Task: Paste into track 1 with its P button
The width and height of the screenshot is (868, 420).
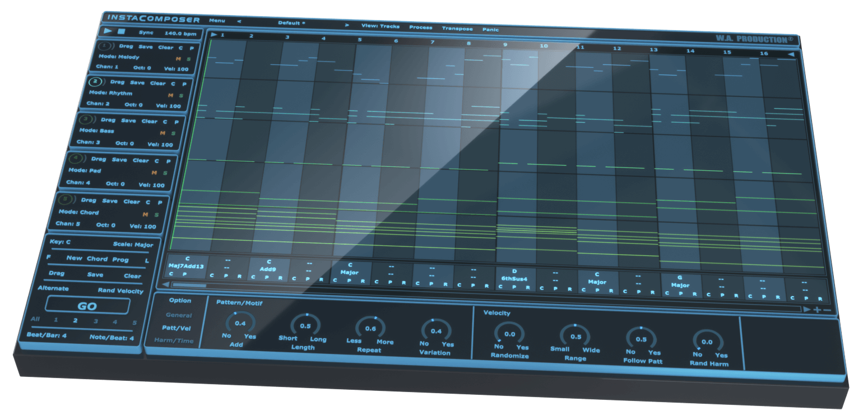Action: (191, 48)
